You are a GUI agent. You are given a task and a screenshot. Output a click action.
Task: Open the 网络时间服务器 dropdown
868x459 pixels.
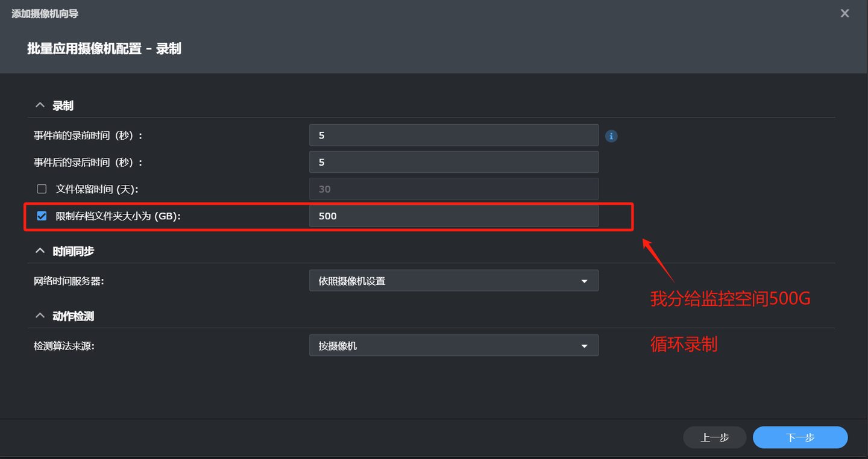453,281
